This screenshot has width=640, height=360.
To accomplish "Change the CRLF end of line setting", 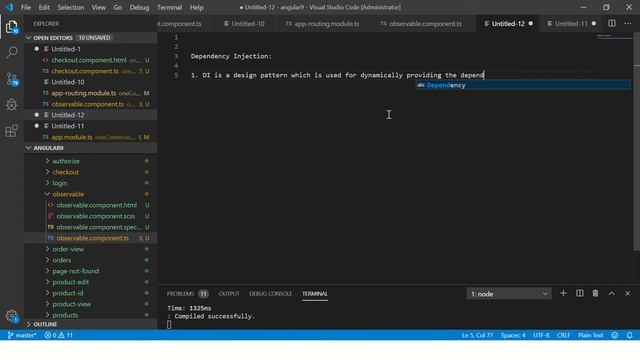I will [563, 335].
